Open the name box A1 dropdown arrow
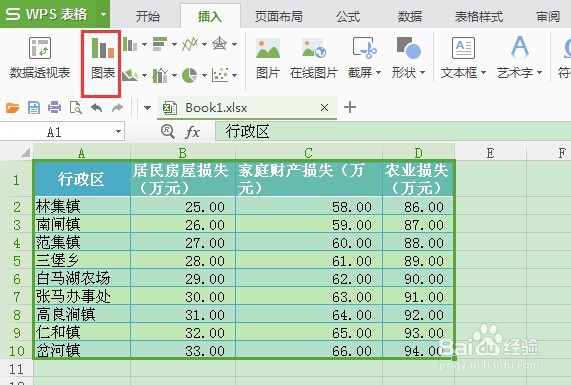Screen dimensions: 571x385 (118, 131)
